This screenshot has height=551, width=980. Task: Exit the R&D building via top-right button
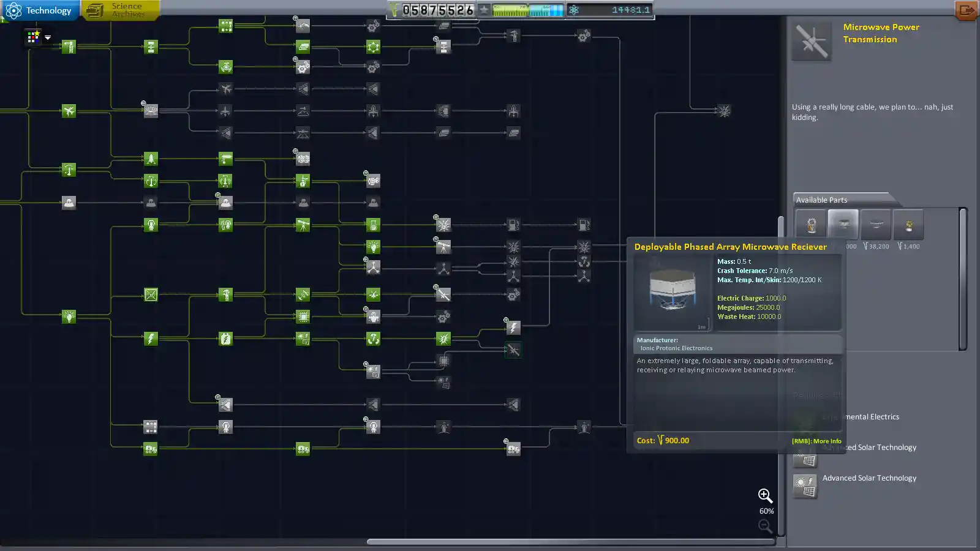pyautogui.click(x=966, y=10)
